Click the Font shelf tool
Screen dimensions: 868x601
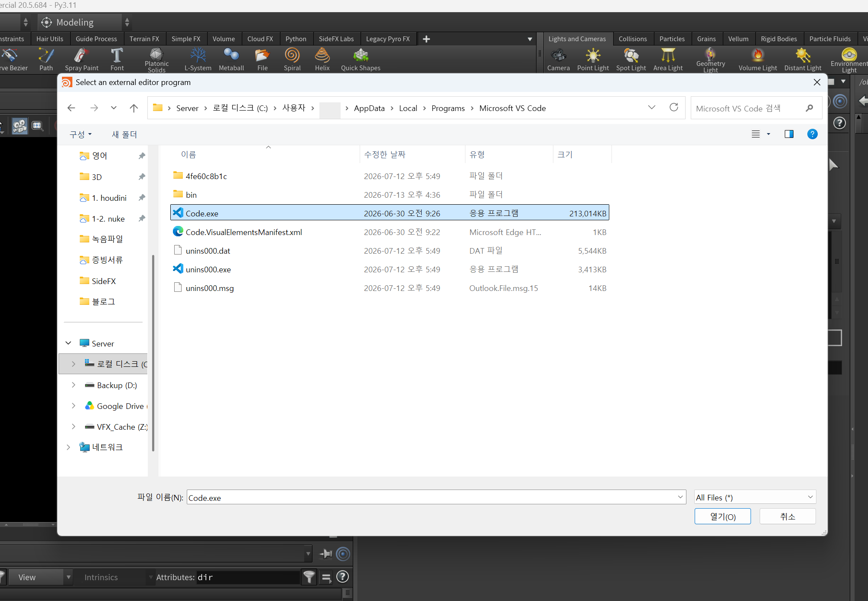(x=117, y=59)
